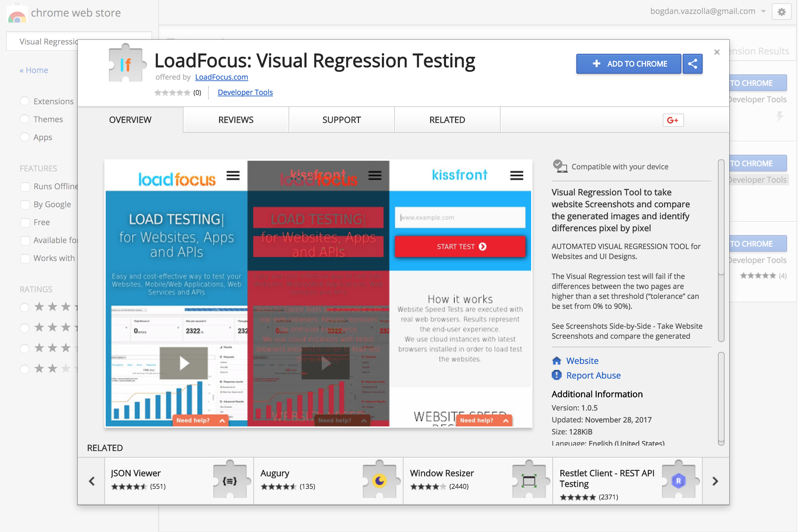Go to previous related extensions with the left arrow
807x532 pixels.
[x=92, y=481]
